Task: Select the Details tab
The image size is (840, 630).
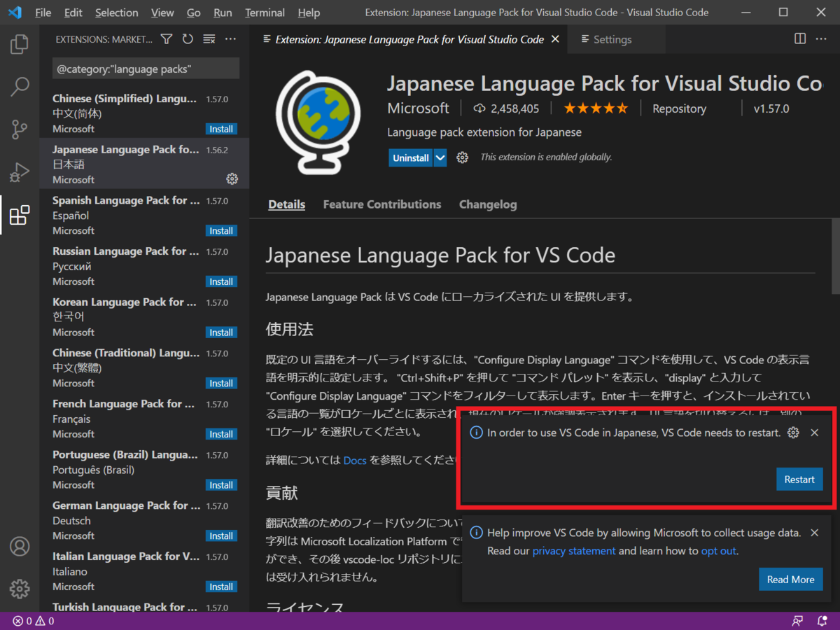Action: click(287, 204)
